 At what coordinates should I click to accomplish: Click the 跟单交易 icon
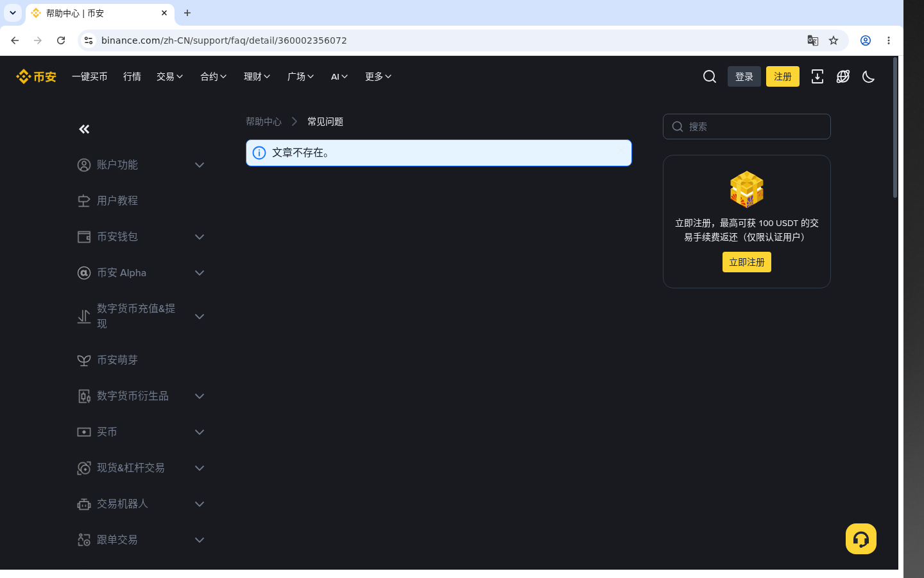click(84, 540)
